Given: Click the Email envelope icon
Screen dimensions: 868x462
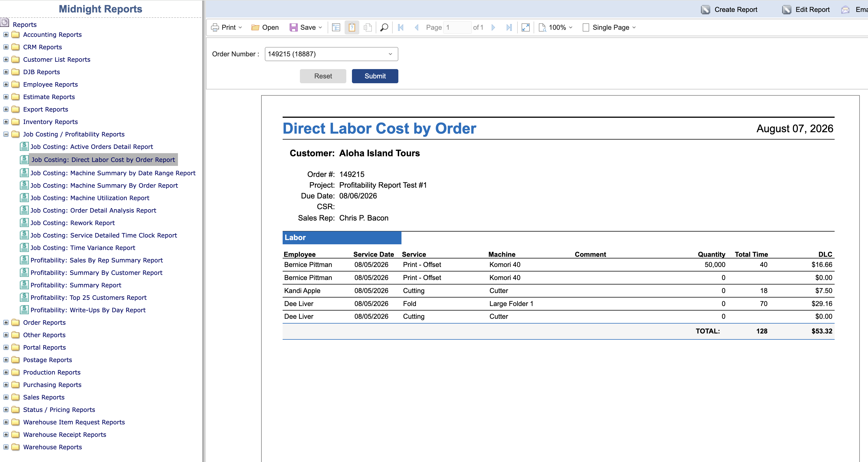Looking at the screenshot, I should (x=845, y=9).
